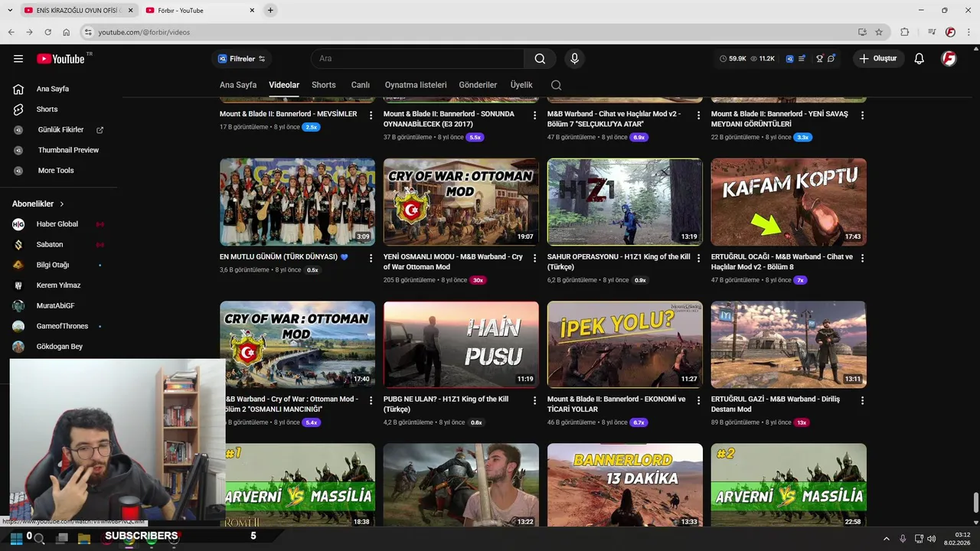Open the YouTube hamburger guide menu

click(x=18, y=59)
